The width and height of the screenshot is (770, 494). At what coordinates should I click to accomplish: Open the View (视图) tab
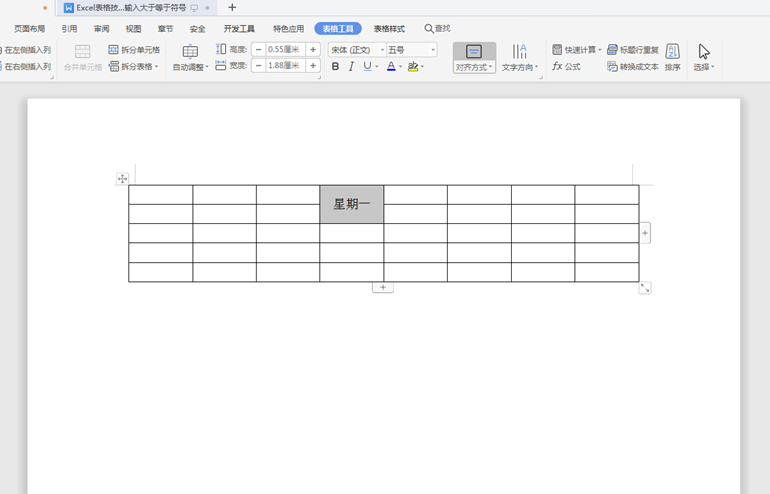134,28
